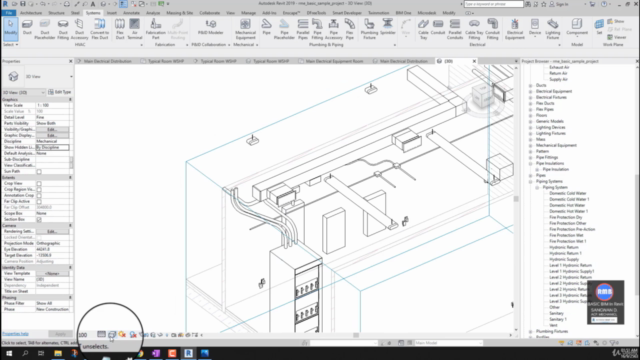Open the File menu tab
Viewport: 640px width, 360px height.
pyautogui.click(x=9, y=13)
